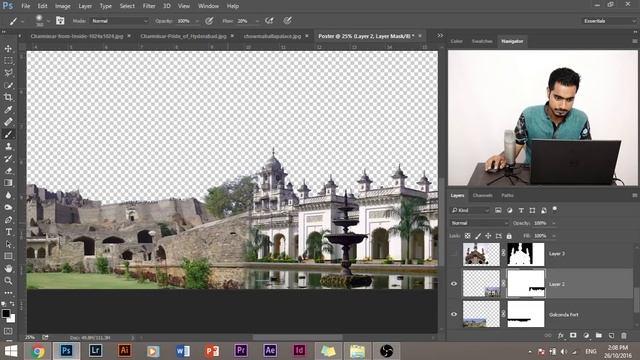Open the Brush Preset picker arrow
The width and height of the screenshot is (640, 360).
pyautogui.click(x=48, y=21)
